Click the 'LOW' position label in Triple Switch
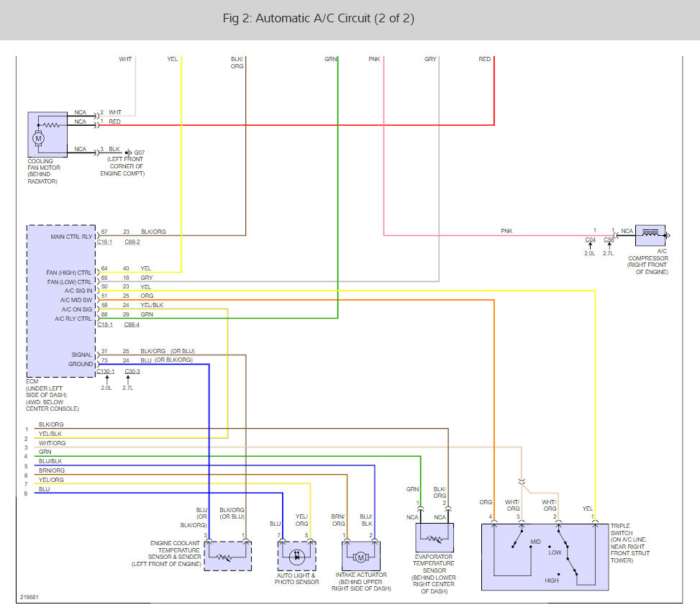Viewport: 700px width, 615px height. click(x=555, y=552)
